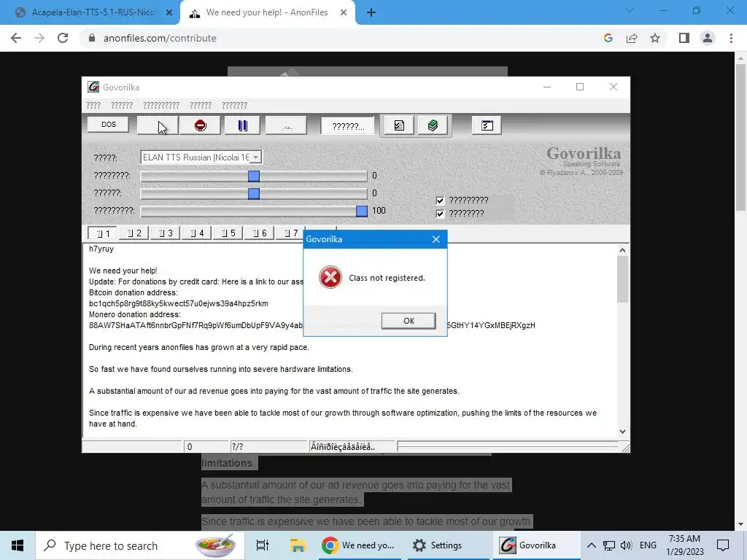The height and width of the screenshot is (560, 747).
Task: Click the faded toolbar button after Pause
Action: pos(286,125)
